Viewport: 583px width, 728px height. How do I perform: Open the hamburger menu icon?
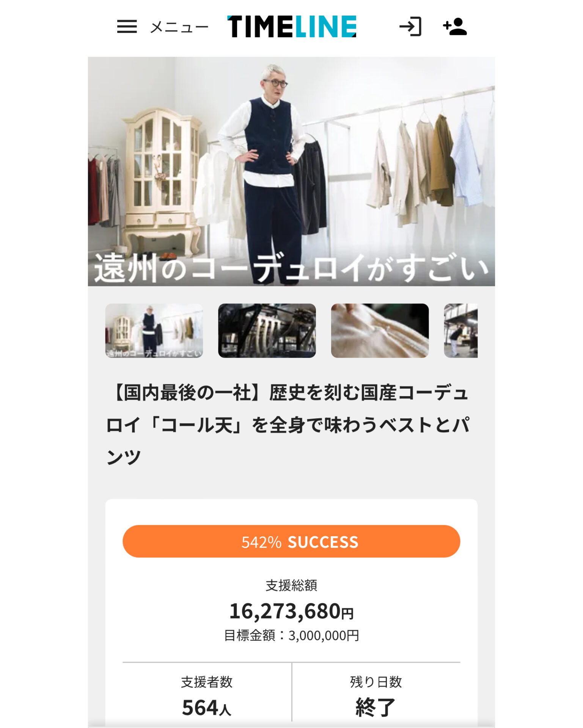pos(127,27)
